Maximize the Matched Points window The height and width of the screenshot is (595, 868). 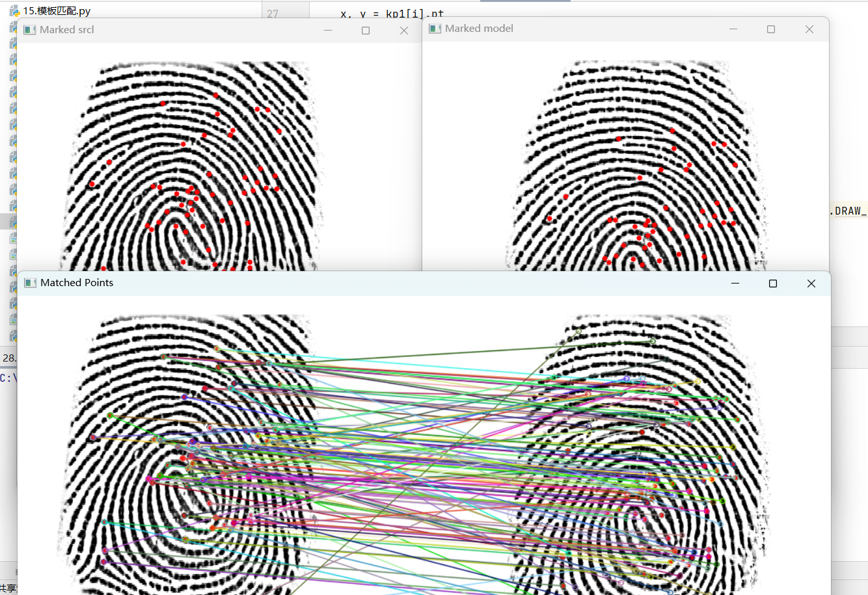pos(773,284)
